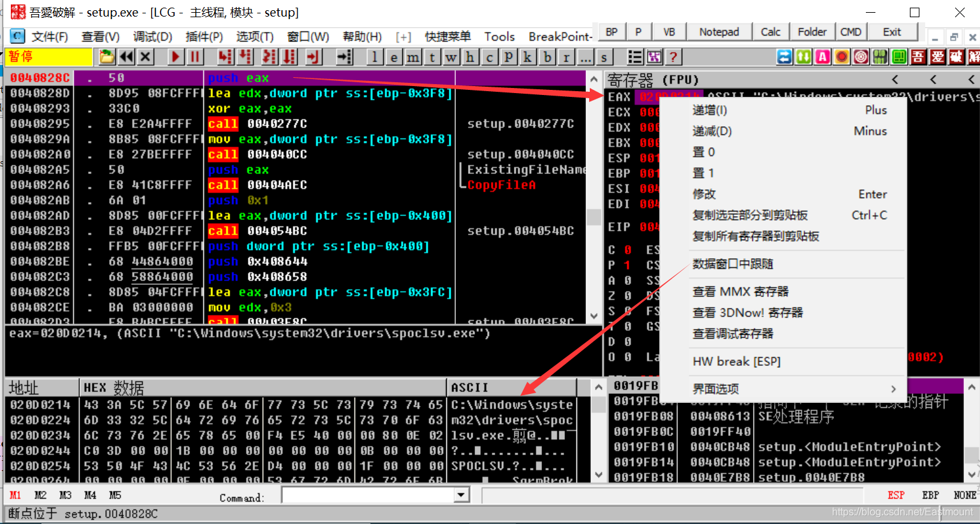
Task: Click the green window layout plugin icon
Action: (899, 57)
